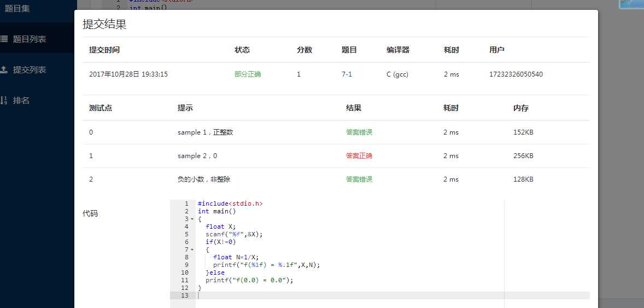
Task: Click user ID 17232326050540
Action: [516, 74]
